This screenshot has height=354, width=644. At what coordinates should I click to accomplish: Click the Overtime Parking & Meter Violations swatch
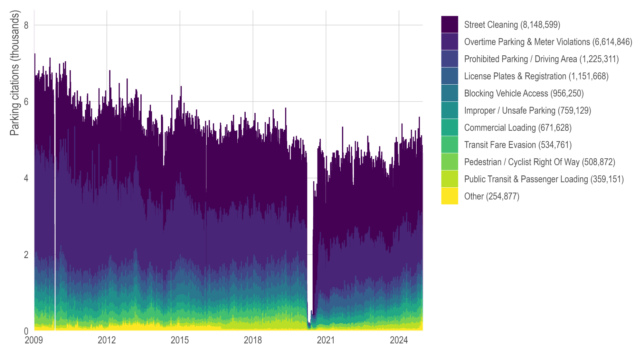(450, 42)
